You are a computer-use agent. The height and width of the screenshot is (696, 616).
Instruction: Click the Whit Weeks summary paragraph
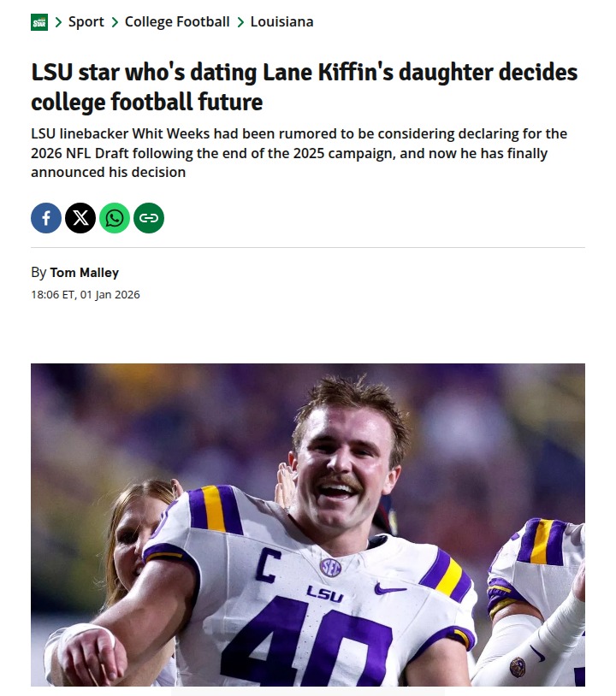299,153
